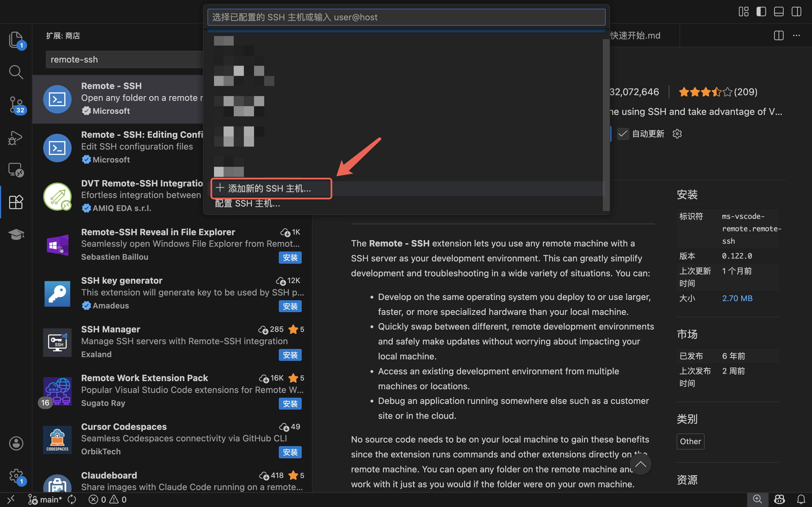Open the editor more actions ellipsis menu
The image size is (812, 507).
click(x=796, y=35)
